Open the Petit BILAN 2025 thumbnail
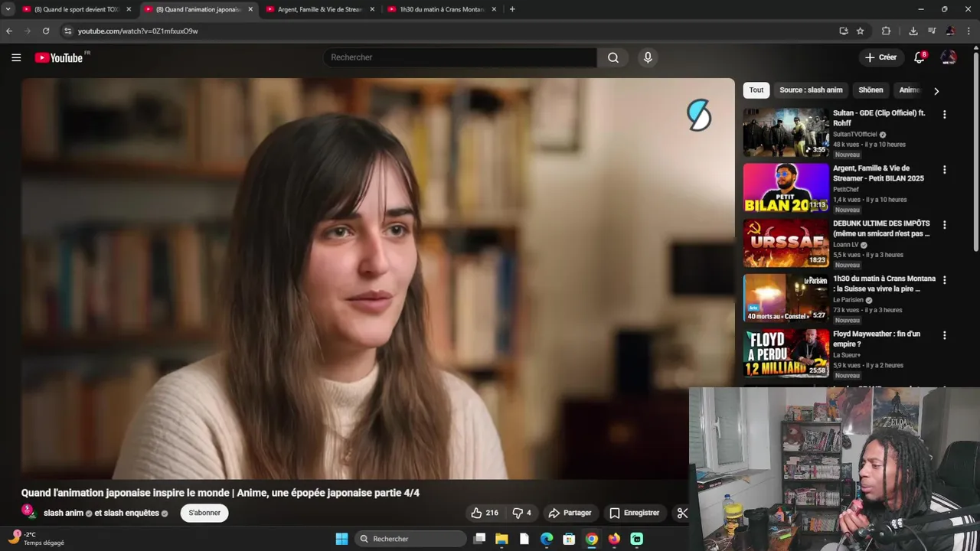980x551 pixels. click(x=786, y=187)
